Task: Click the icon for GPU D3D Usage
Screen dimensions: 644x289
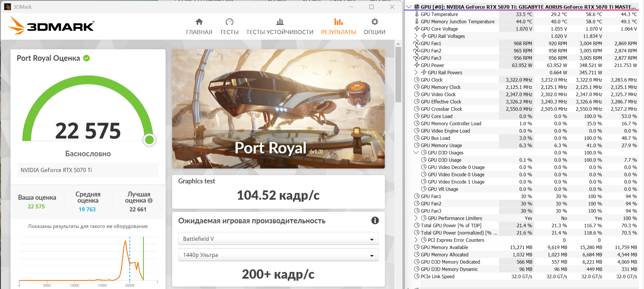Action: click(424, 160)
